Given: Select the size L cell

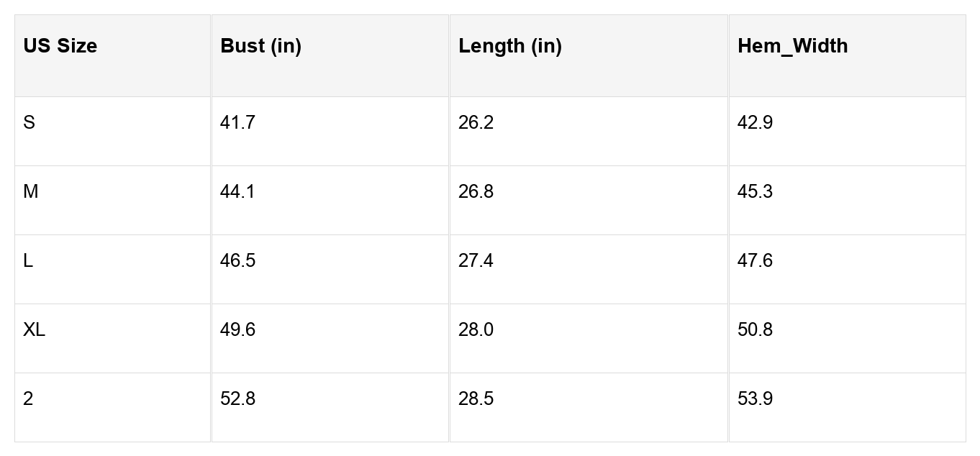Looking at the screenshot, I should coord(28,261).
